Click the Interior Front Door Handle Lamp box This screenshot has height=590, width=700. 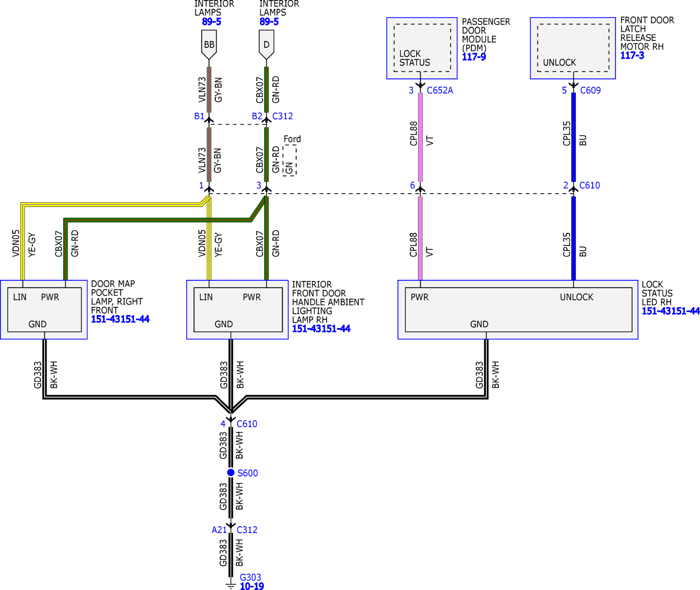coord(238,310)
